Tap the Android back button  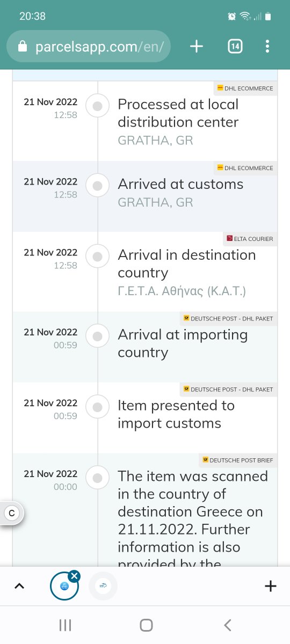[228, 625]
